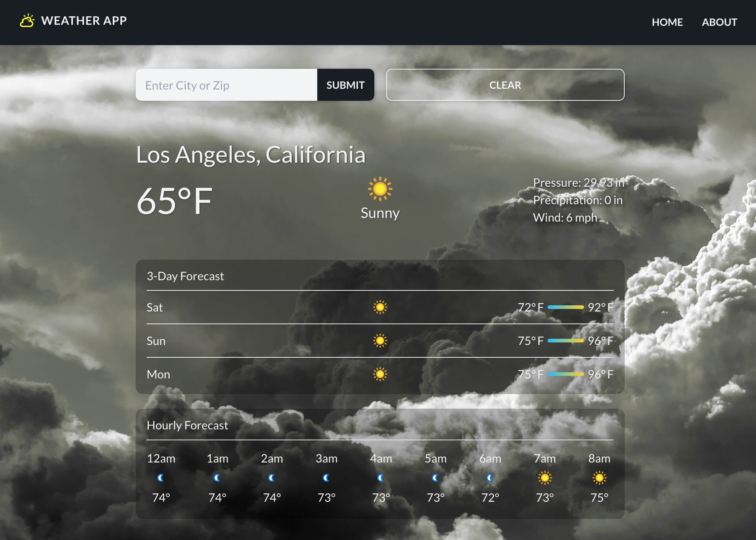Click the Sun forecast row sun icon
Viewport: 756px width, 540px height.
[380, 341]
